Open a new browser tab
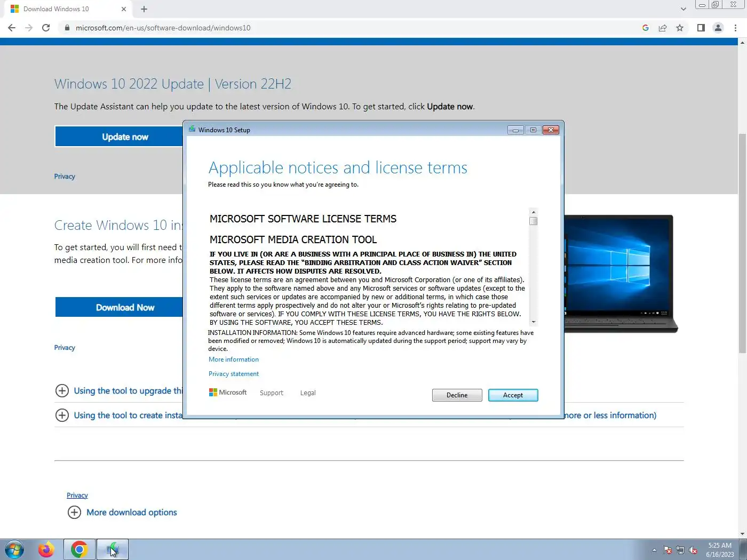The width and height of the screenshot is (747, 560). point(144,9)
